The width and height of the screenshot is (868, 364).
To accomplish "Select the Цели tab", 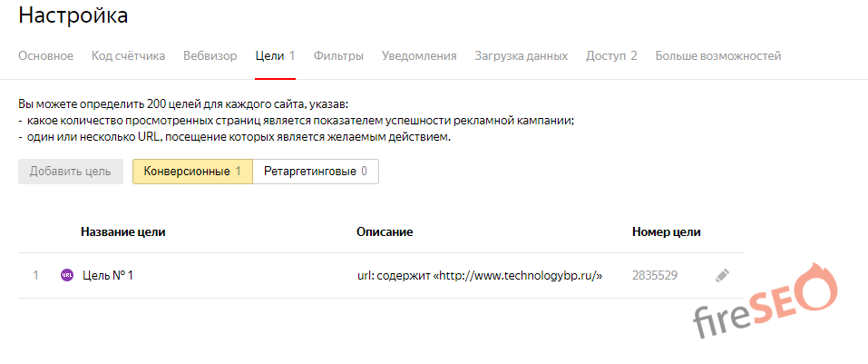I will click(x=275, y=56).
